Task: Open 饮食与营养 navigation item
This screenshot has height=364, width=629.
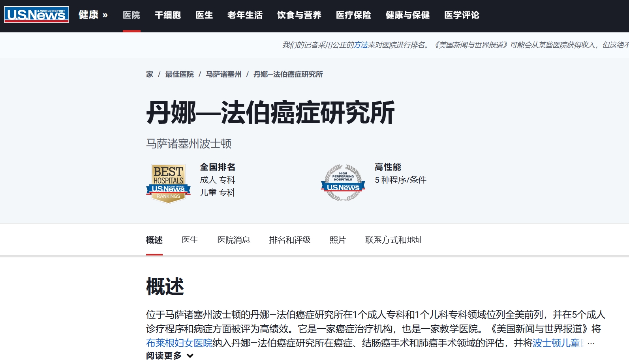Action: [299, 15]
